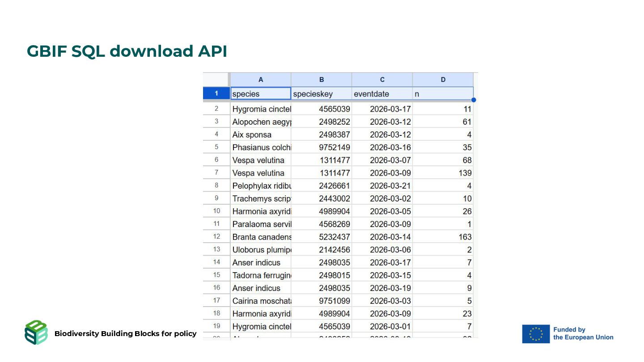
Task: Click 'Biodiversity Building Blocks for policy' text
Action: (x=125, y=333)
